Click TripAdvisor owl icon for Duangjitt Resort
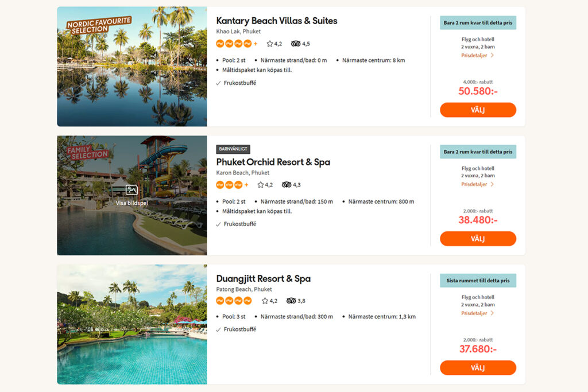This screenshot has width=588, height=392. click(x=291, y=301)
